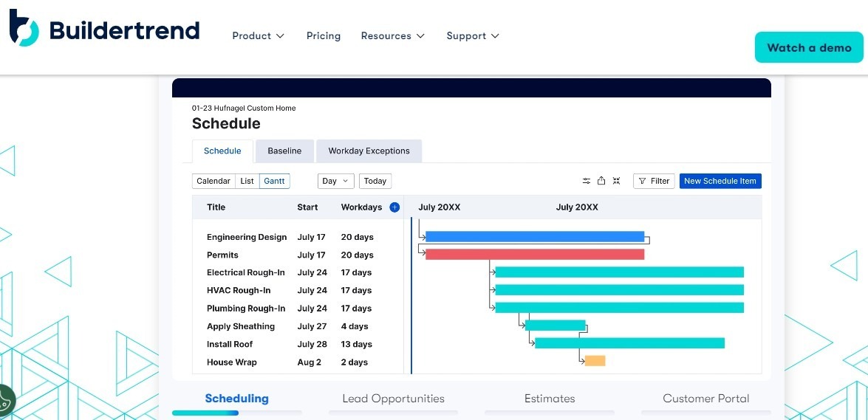
Task: Select the Electrical Rough-In row title
Action: (246, 272)
